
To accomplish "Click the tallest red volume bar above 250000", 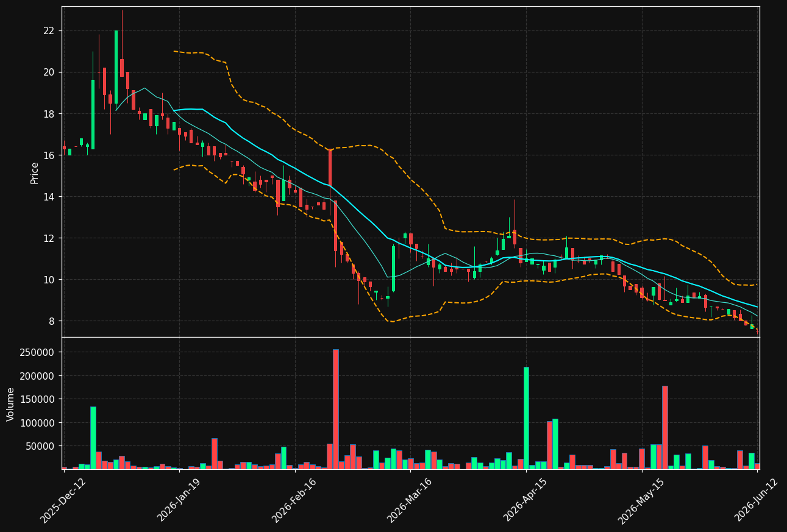I will tap(335, 409).
